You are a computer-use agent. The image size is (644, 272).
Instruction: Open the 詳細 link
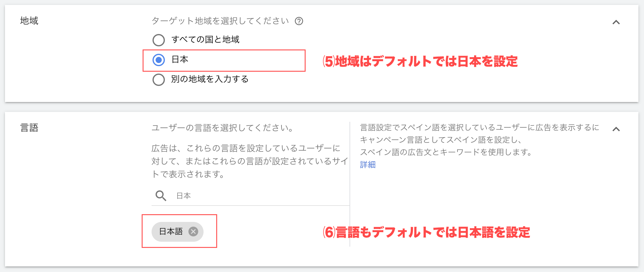click(x=367, y=165)
